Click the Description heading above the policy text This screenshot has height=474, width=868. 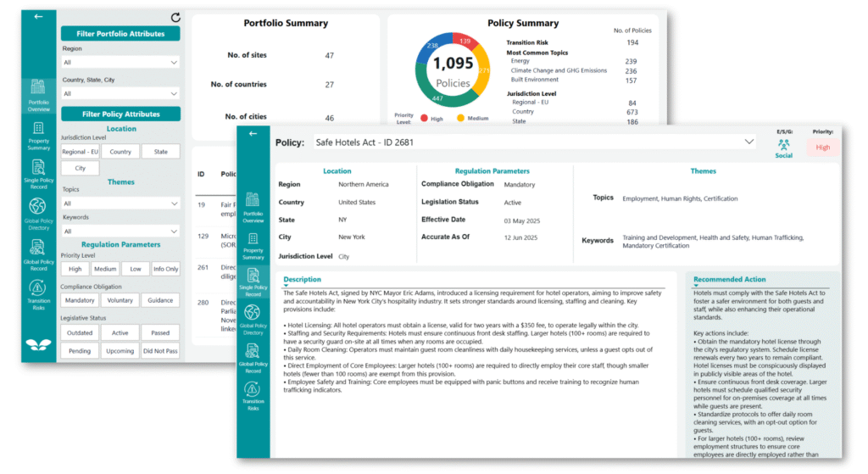[302, 279]
